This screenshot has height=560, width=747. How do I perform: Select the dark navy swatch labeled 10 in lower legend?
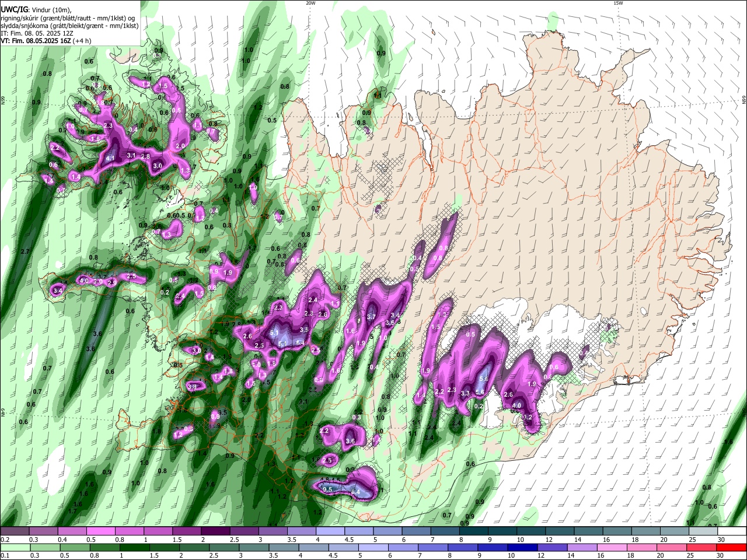(x=523, y=547)
